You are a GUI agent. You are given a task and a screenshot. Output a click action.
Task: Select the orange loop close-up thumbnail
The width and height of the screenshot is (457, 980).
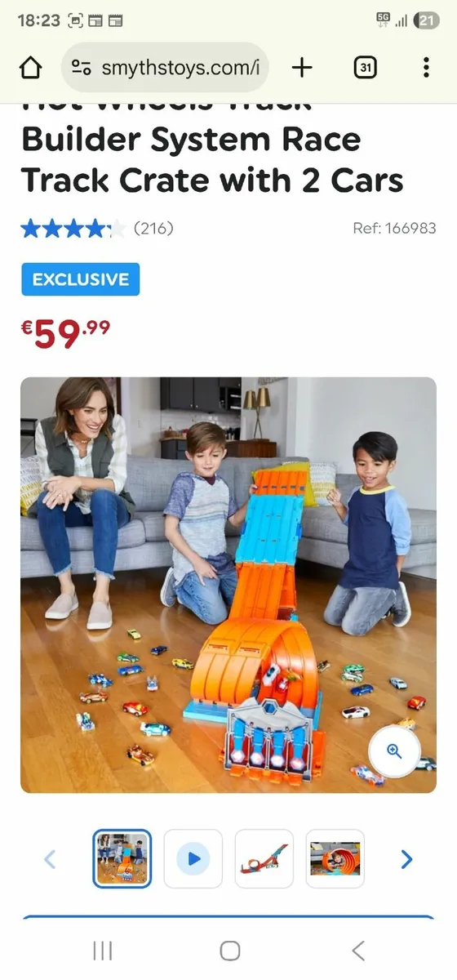(335, 859)
